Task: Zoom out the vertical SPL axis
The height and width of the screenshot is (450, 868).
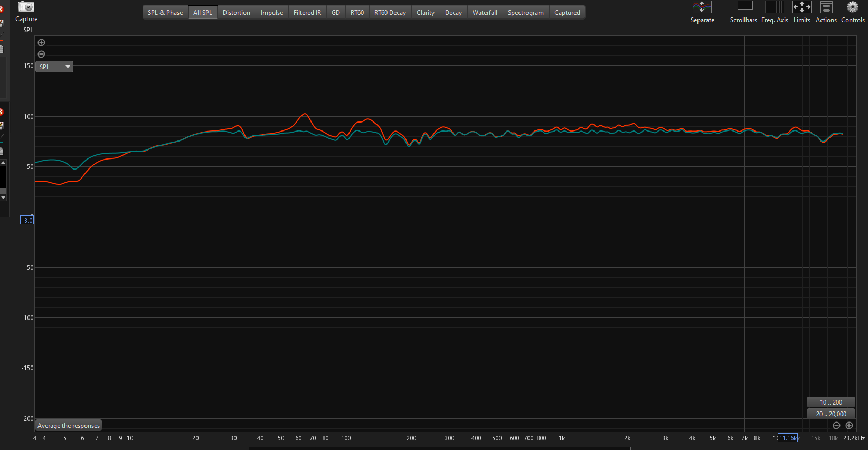Action: tap(42, 54)
